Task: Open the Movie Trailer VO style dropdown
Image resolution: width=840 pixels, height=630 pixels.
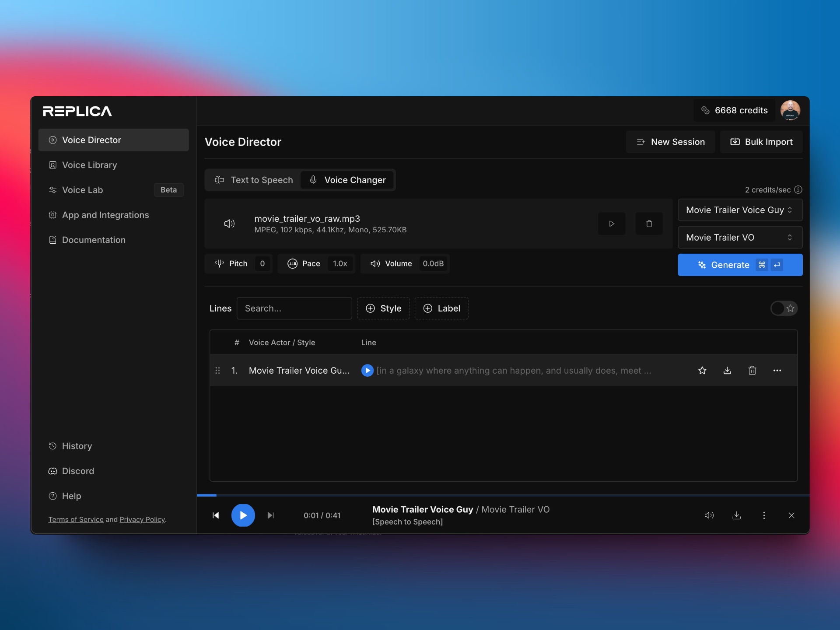Action: pyautogui.click(x=740, y=237)
